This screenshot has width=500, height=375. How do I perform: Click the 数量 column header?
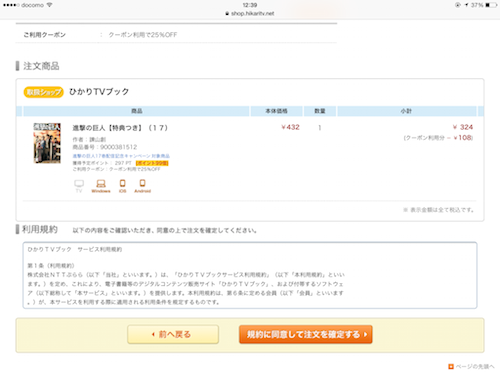(x=320, y=111)
